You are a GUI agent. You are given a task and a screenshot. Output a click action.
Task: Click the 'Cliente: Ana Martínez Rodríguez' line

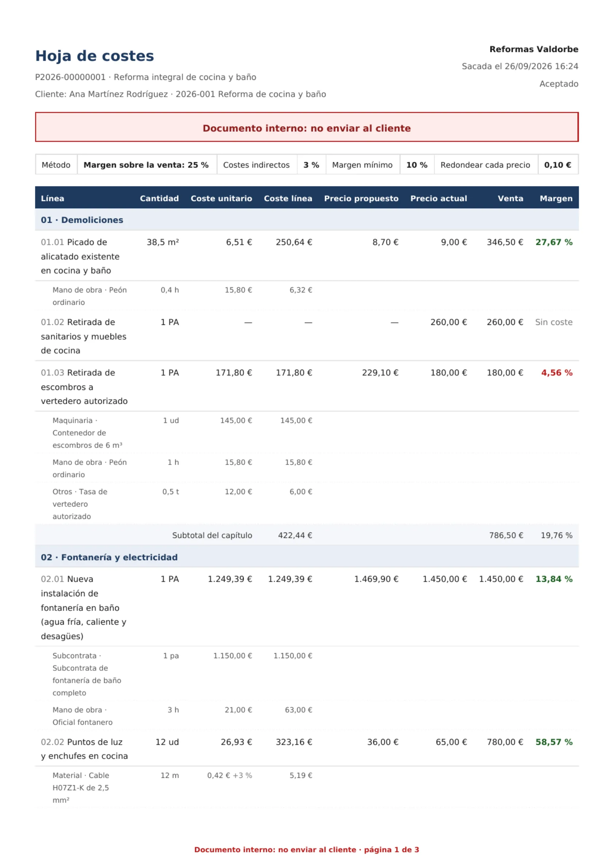[x=180, y=94]
